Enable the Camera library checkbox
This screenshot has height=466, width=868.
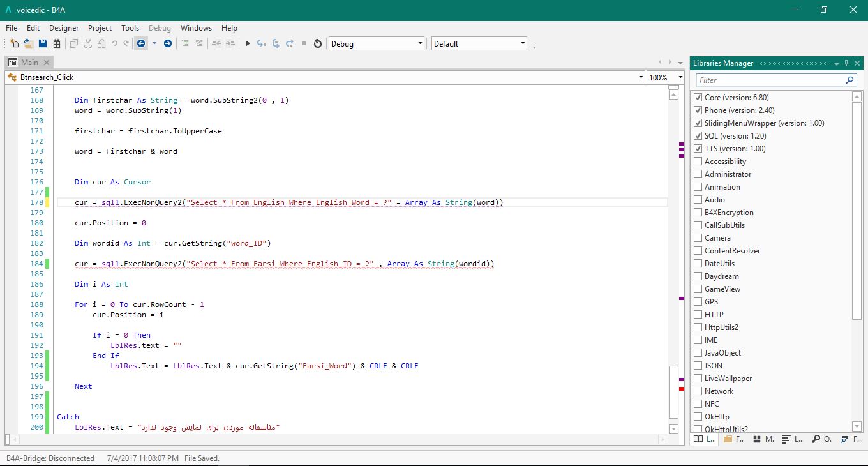[698, 238]
